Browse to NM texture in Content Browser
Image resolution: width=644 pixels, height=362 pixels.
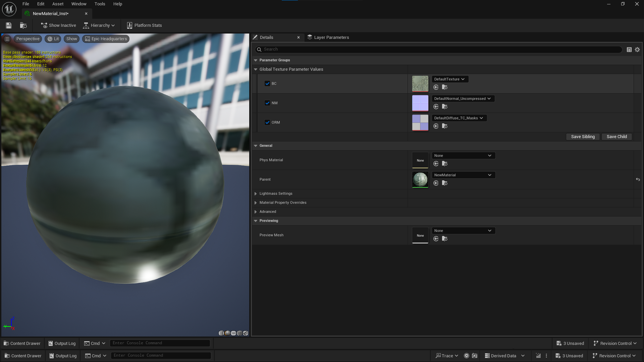pos(445,107)
